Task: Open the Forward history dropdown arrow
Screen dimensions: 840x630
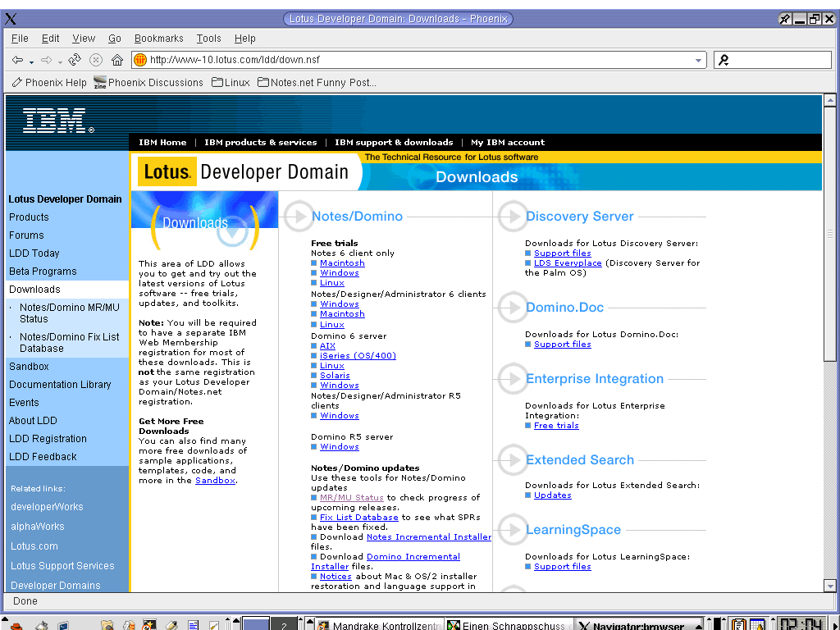Action: tap(60, 62)
